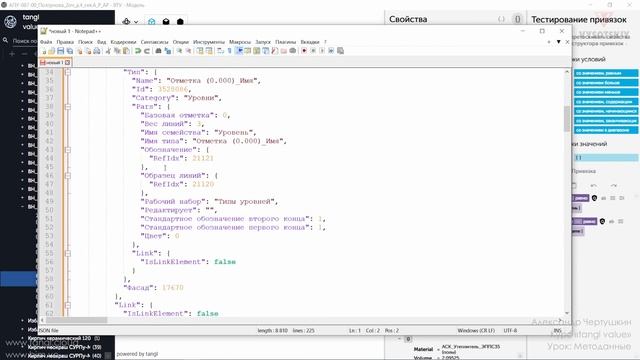Click the Redo arrow icon in Notepad++
Image resolution: width=640 pixels, height=360 pixels.
[147, 51]
